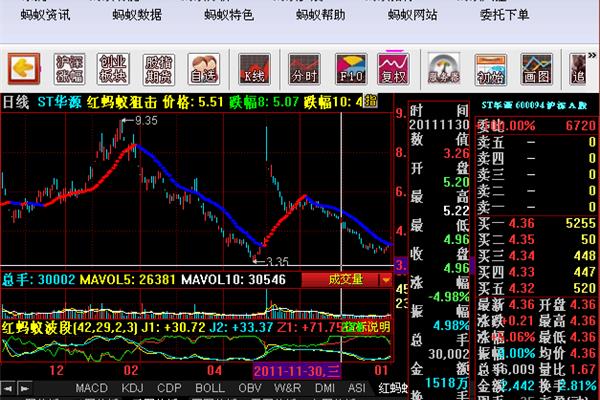The image size is (600, 400).
Task: Click the partially visible 追 toolbar icon
Action: pyautogui.click(x=577, y=69)
